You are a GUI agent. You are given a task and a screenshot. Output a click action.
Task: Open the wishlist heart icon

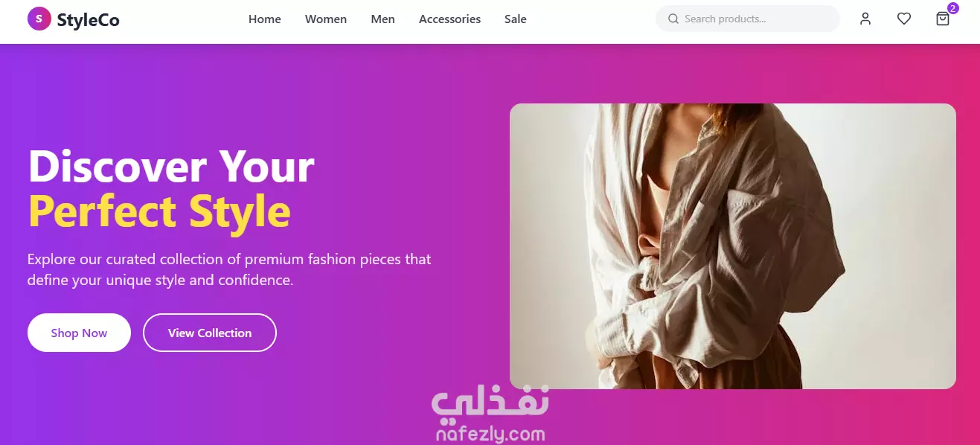904,19
